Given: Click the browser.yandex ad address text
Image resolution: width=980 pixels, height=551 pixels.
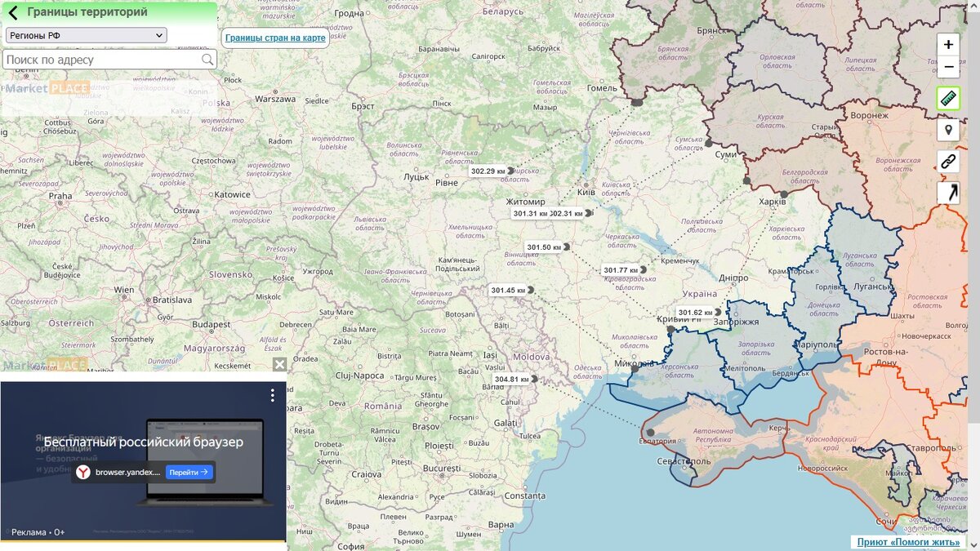Looking at the screenshot, I should pos(128,472).
